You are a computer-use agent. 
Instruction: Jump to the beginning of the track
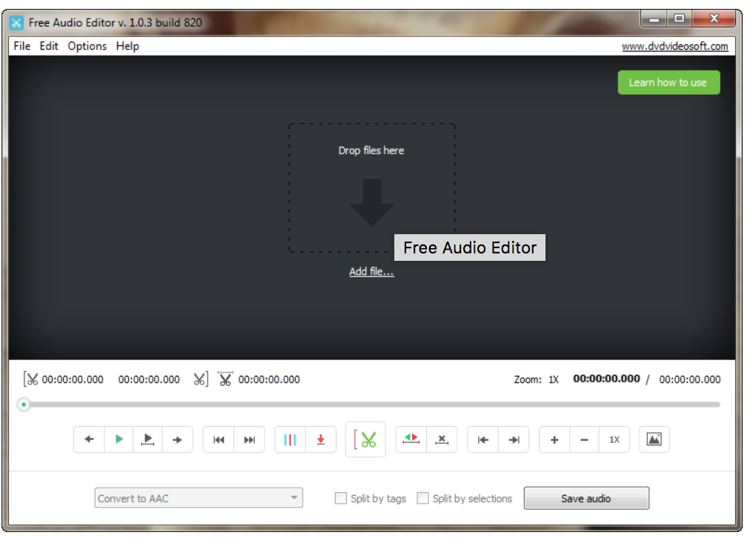pos(219,439)
